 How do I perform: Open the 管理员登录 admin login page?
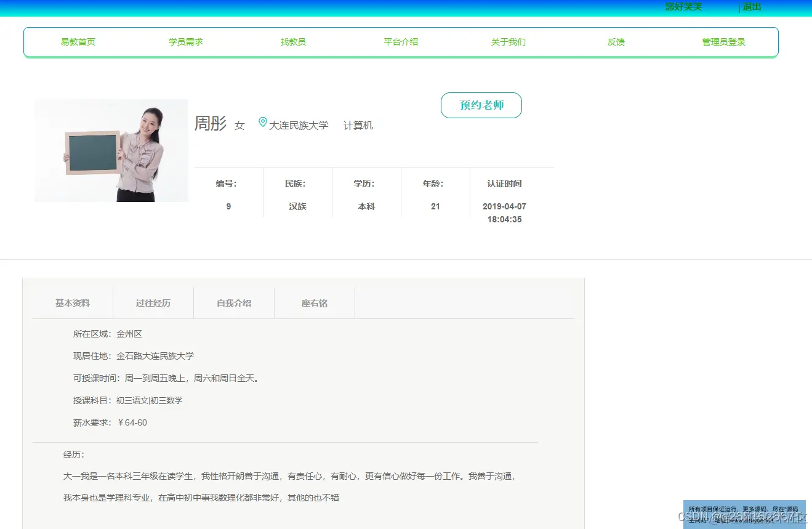tap(723, 41)
